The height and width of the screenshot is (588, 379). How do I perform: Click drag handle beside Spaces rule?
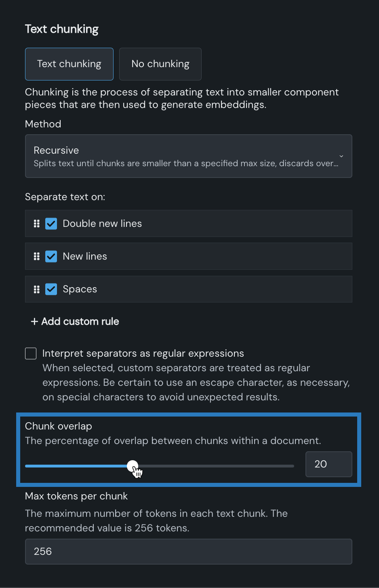pyautogui.click(x=37, y=289)
